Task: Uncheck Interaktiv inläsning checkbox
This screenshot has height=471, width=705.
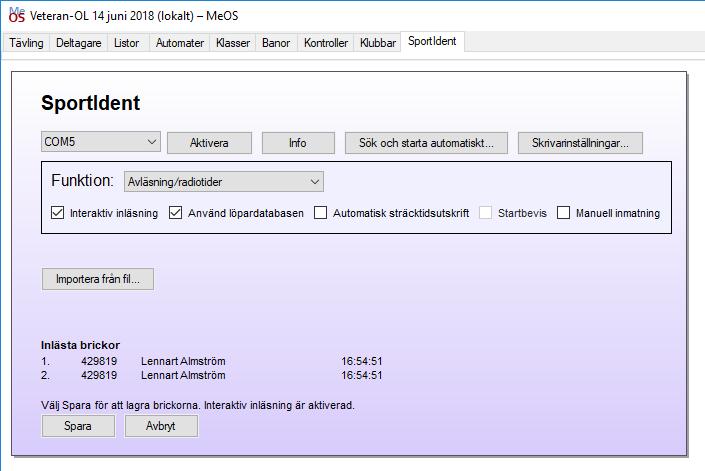Action: (x=58, y=213)
